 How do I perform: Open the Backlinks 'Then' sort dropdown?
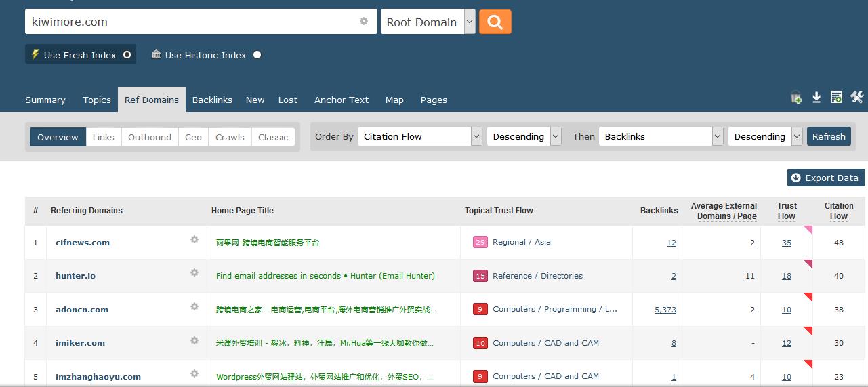pos(661,136)
